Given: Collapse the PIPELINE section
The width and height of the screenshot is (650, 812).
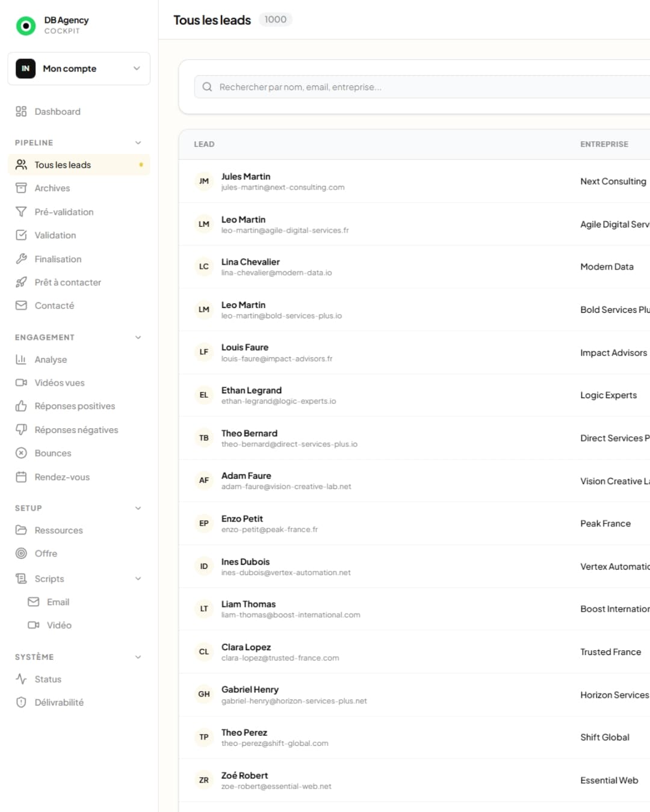Looking at the screenshot, I should 138,143.
